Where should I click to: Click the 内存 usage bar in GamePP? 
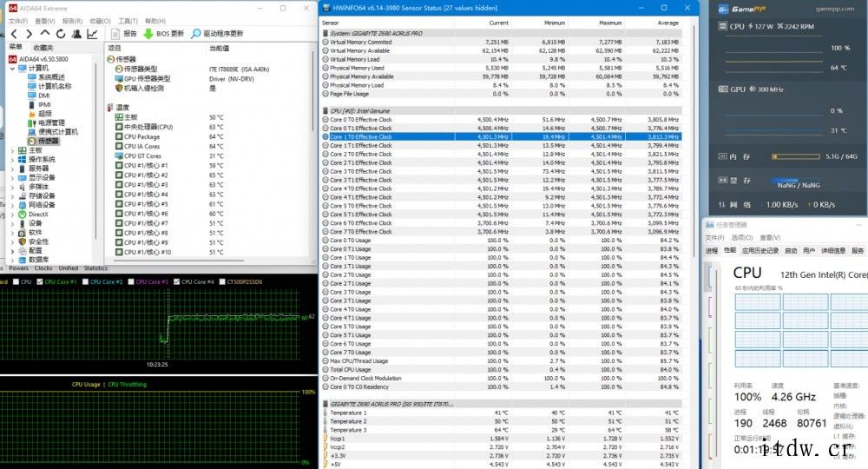(796, 156)
